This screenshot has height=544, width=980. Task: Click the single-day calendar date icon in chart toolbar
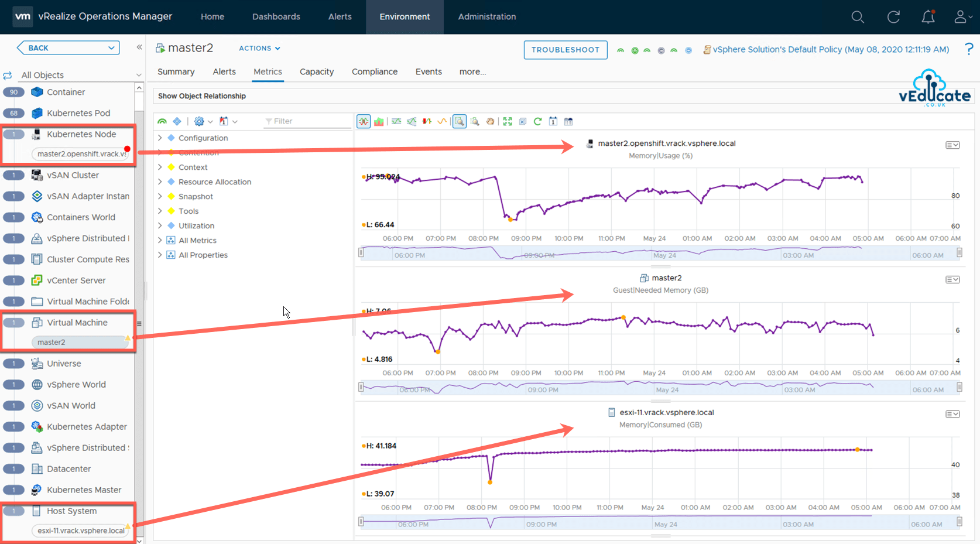pos(553,121)
